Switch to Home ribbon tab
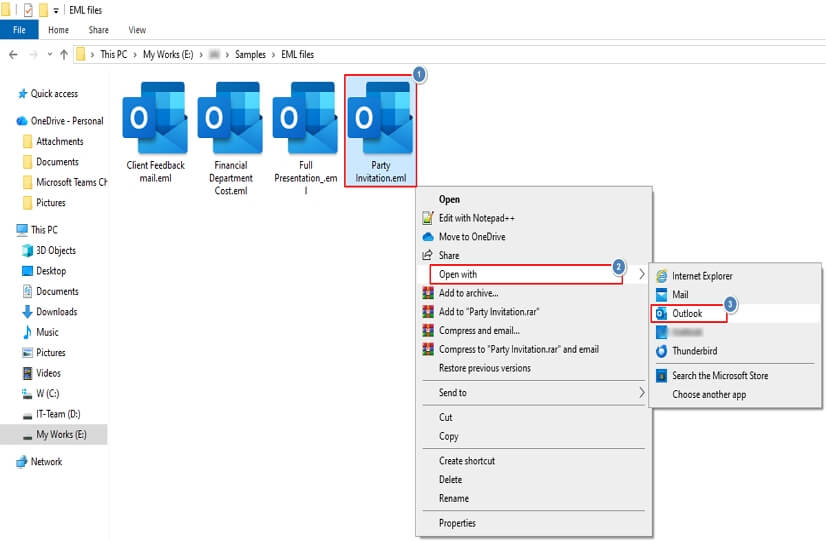Viewport: 826px width, 541px height. point(58,30)
